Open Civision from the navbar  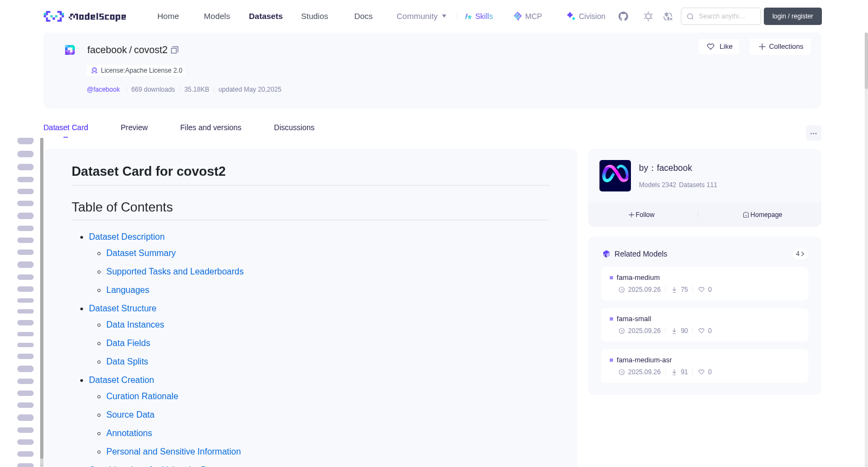(586, 16)
